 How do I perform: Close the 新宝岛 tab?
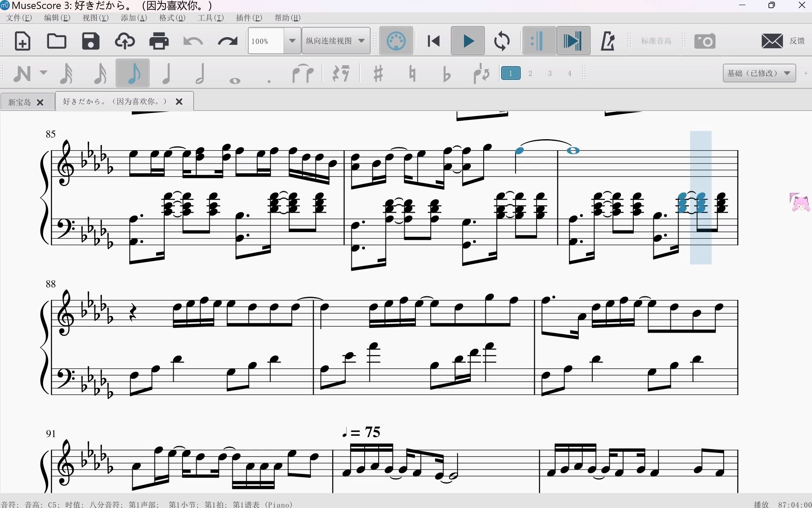click(40, 102)
